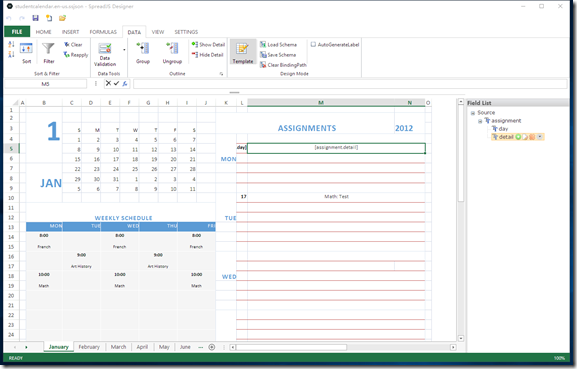Screen dimensions: 577x369
Task: Switch to the SETTINGS ribbon tab
Action: [x=186, y=32]
